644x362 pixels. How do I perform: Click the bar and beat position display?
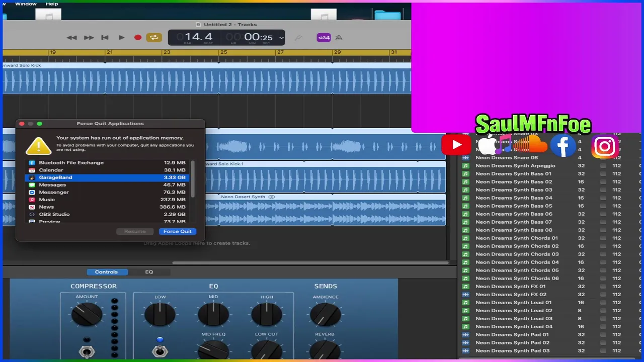pyautogui.click(x=198, y=38)
